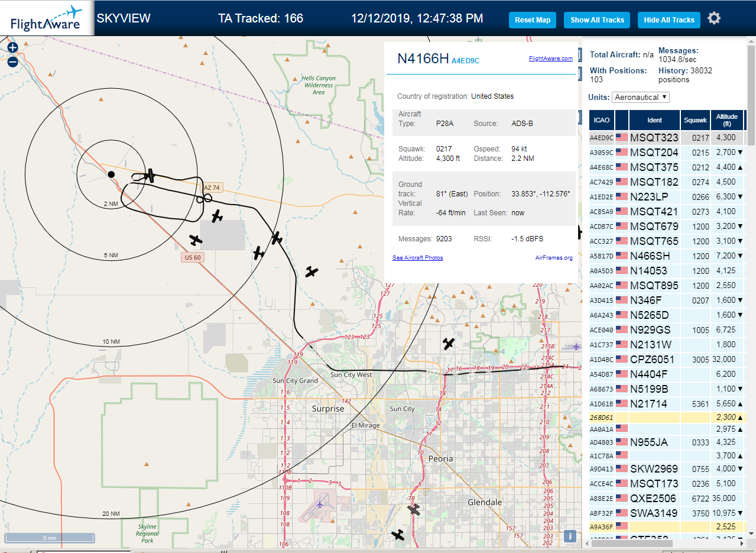756x553 pixels.
Task: Click the TA Tracked: 166 counter
Action: 261,18
